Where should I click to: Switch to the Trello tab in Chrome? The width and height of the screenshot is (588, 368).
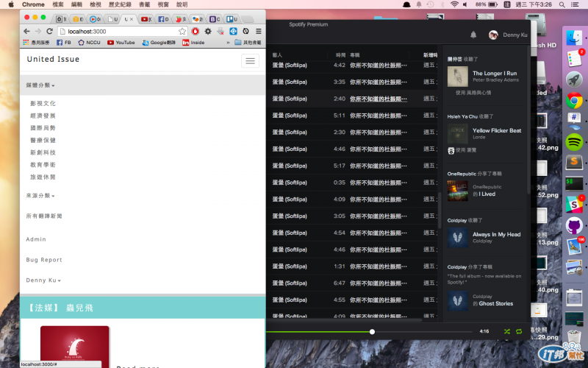pyautogui.click(x=232, y=19)
